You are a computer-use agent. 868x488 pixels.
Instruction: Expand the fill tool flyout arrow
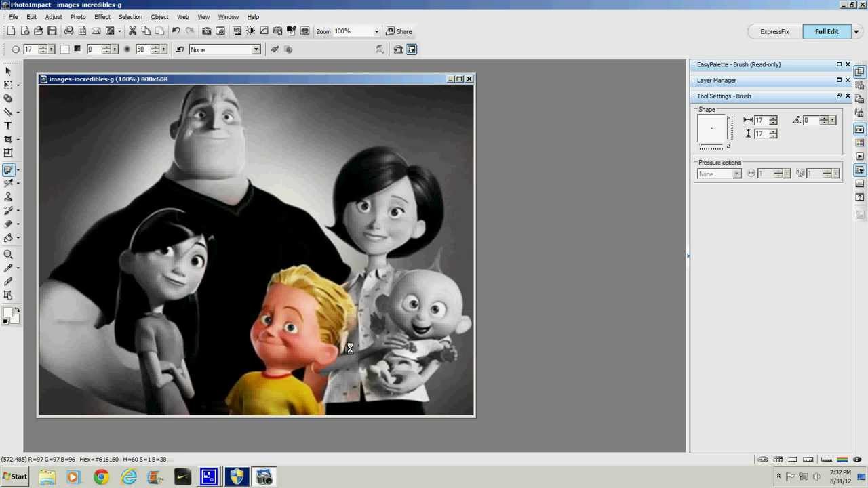pyautogui.click(x=18, y=239)
